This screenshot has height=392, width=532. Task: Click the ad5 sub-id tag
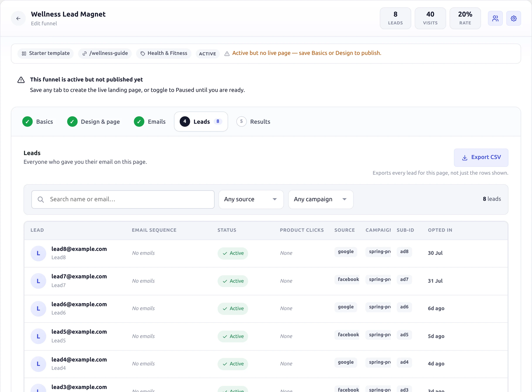tap(404, 335)
